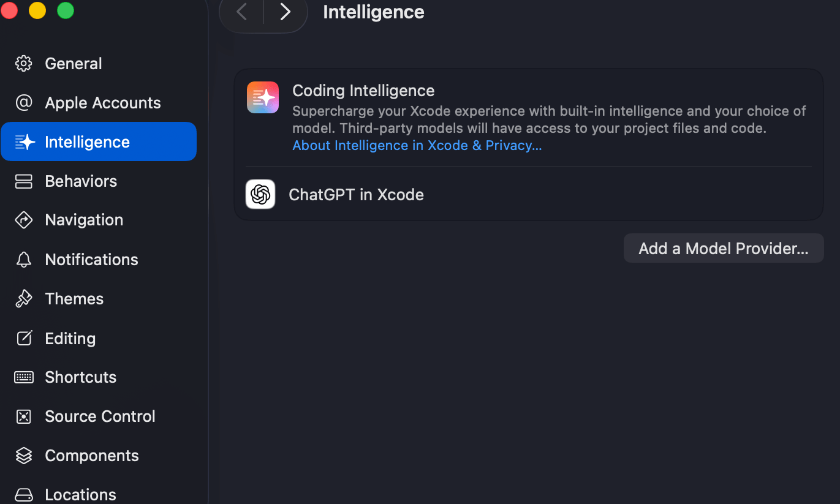Click the ChatGPT logo icon

click(x=260, y=195)
